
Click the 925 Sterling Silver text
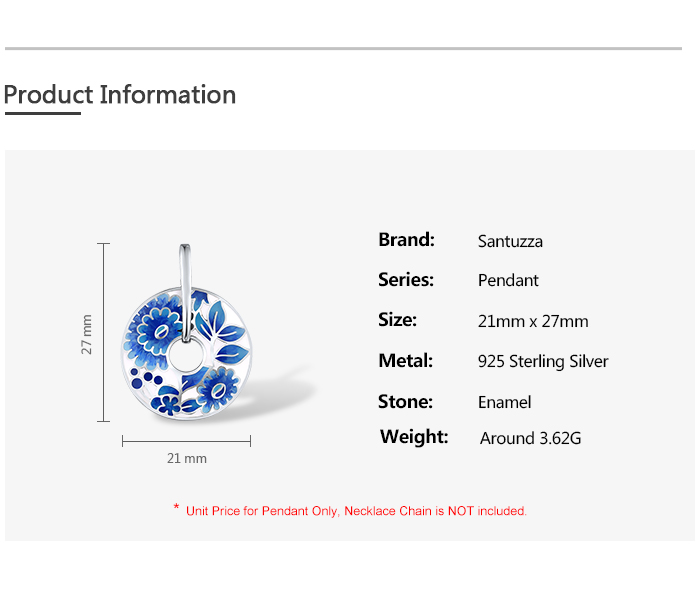(x=543, y=361)
